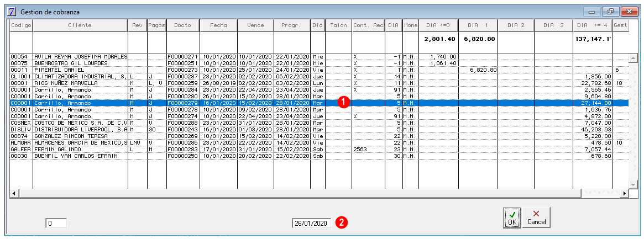Click the Fecha column header
The height and width of the screenshot is (239, 644).
pos(218,25)
